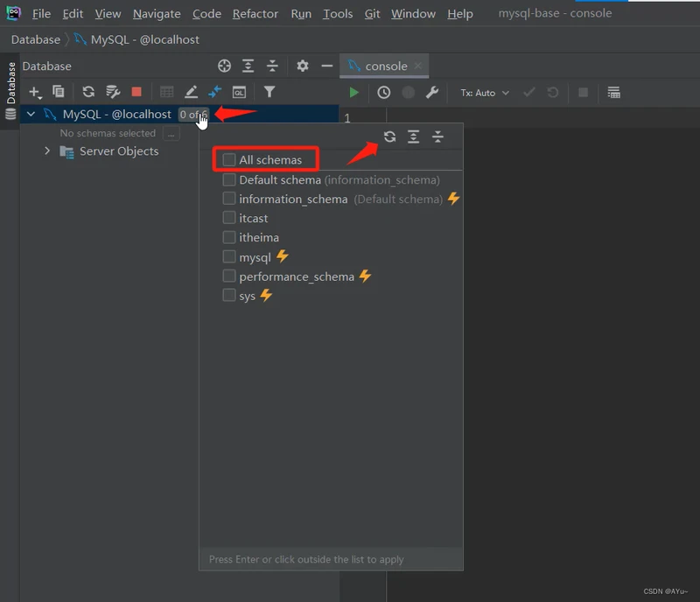Check the All schemas checkbox

click(229, 159)
